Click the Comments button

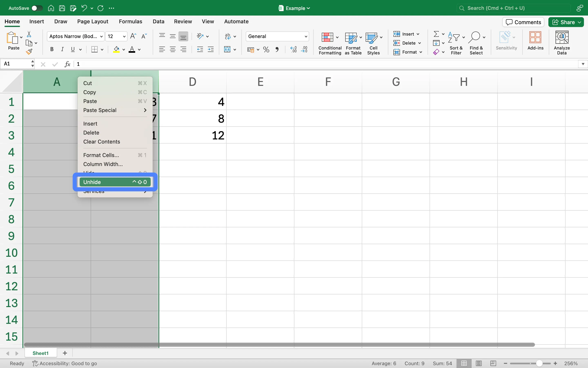point(523,22)
